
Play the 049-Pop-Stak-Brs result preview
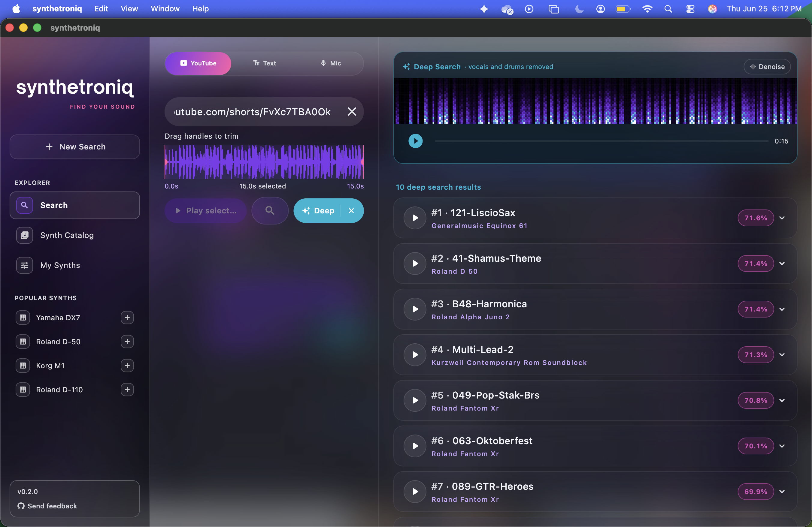415,401
